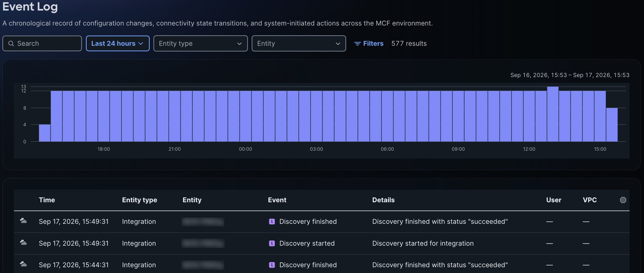
Task: Click the Event column header
Action: click(277, 200)
